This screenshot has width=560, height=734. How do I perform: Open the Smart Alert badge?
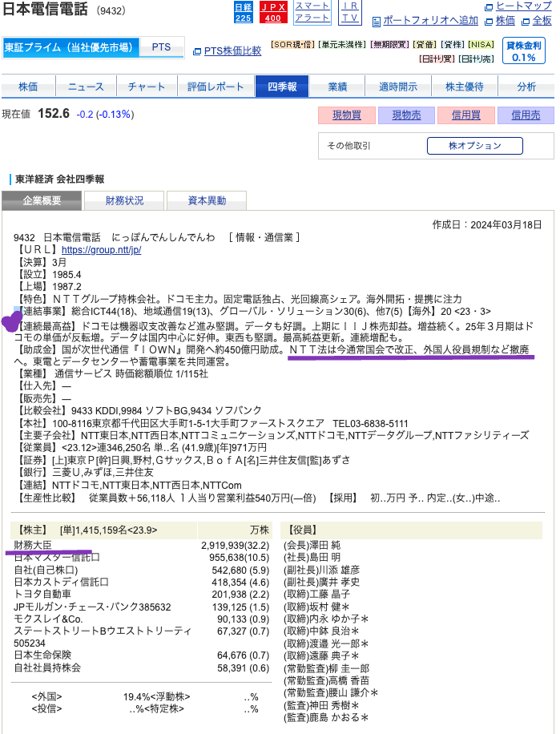312,12
